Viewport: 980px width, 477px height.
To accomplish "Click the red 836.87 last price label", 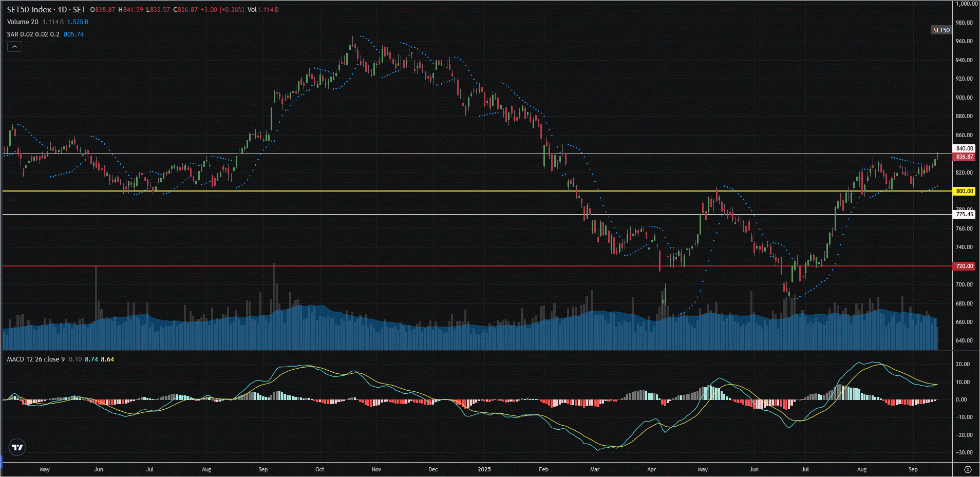I will (964, 157).
